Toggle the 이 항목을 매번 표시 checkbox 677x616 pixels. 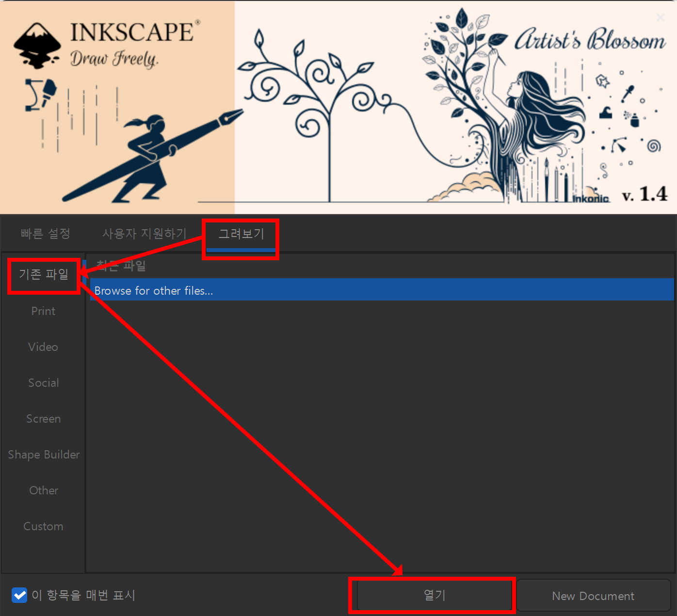coord(19,595)
